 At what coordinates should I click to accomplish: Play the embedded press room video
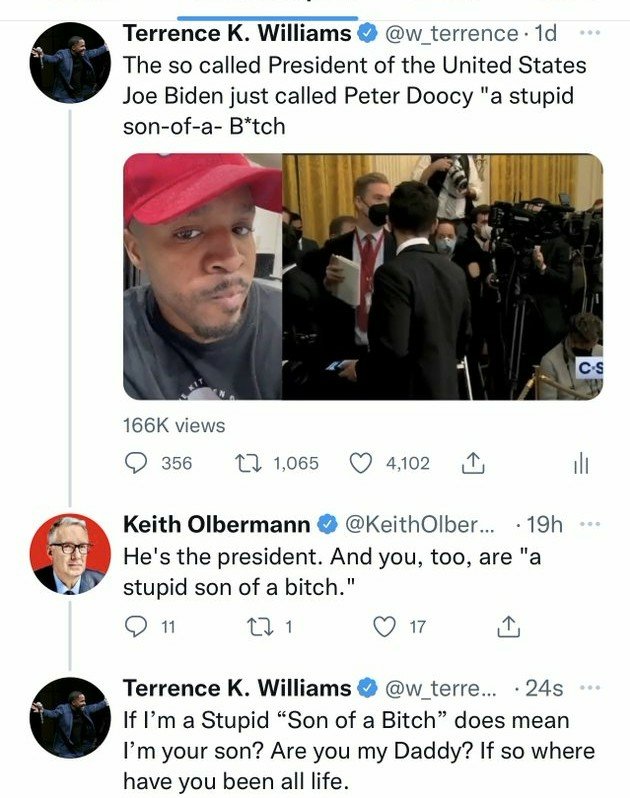pyautogui.click(x=442, y=277)
